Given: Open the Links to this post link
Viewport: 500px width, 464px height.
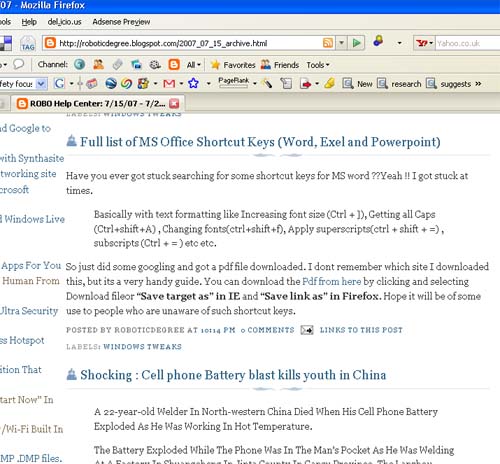Looking at the screenshot, I should click(361, 330).
